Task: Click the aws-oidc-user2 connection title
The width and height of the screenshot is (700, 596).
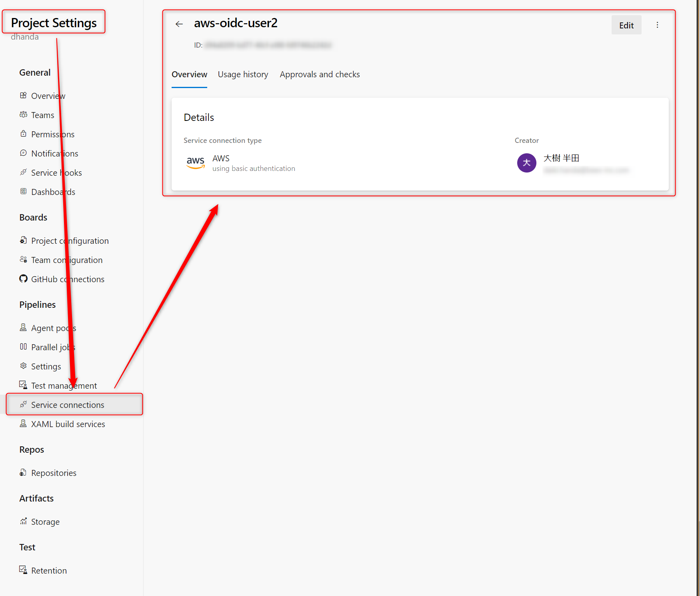Action: (236, 23)
